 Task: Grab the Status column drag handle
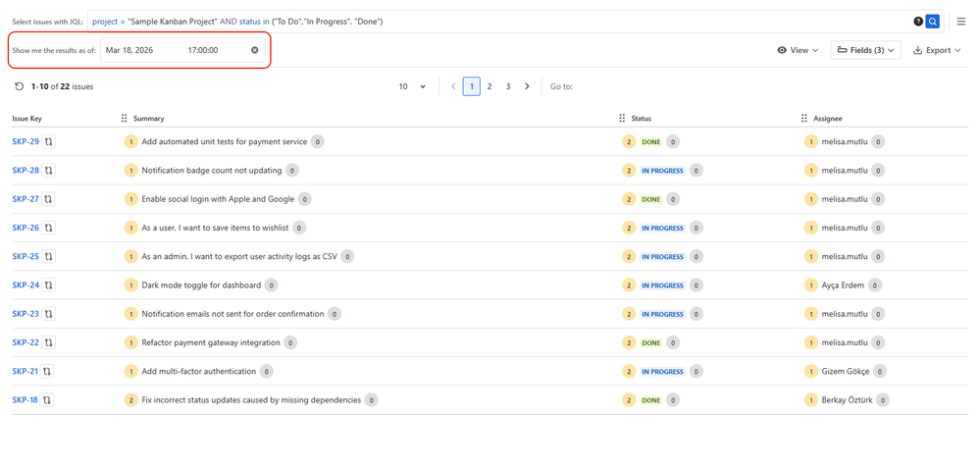pyautogui.click(x=621, y=118)
